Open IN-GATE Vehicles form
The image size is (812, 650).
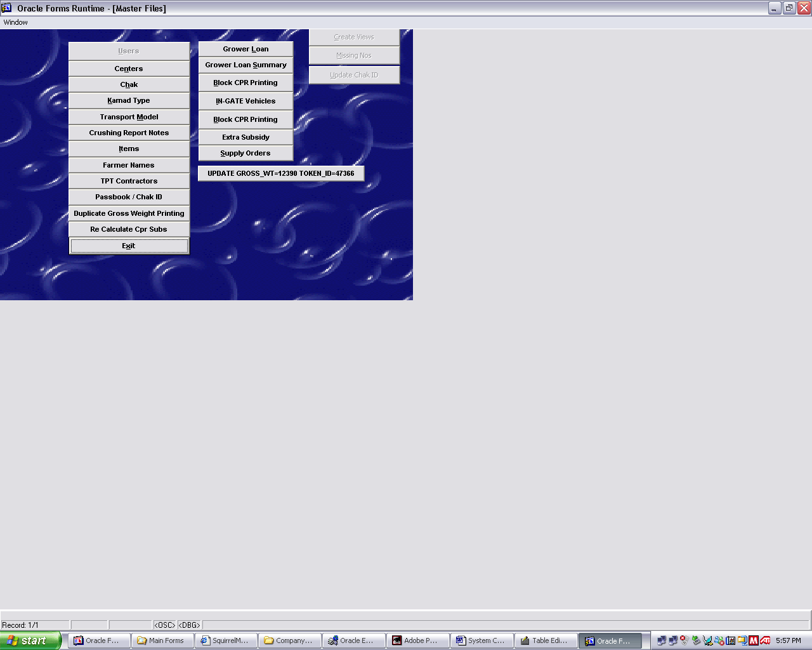click(246, 101)
